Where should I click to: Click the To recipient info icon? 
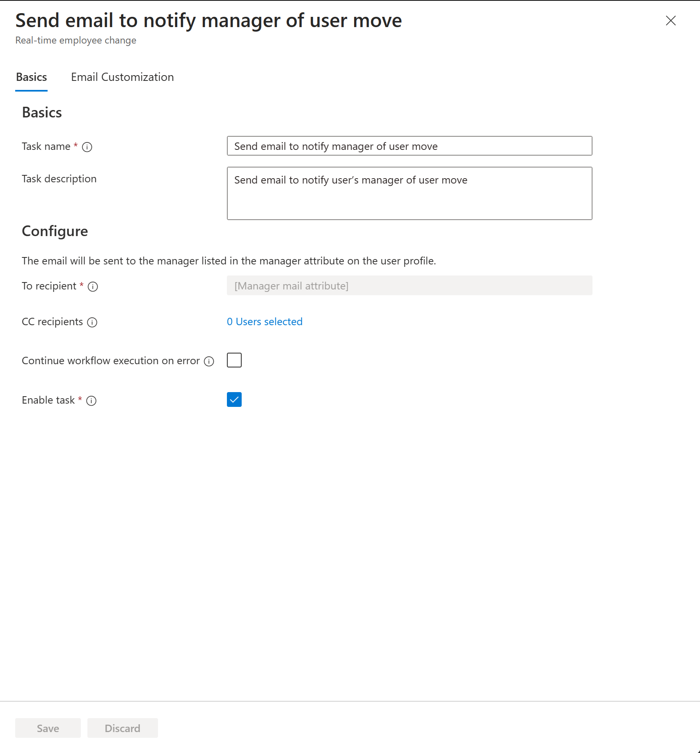(x=93, y=287)
